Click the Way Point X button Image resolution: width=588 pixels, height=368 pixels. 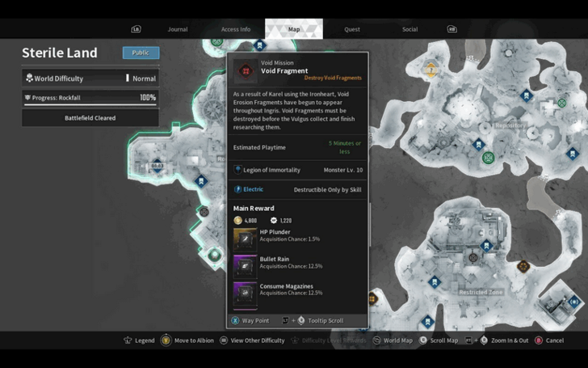(x=236, y=320)
